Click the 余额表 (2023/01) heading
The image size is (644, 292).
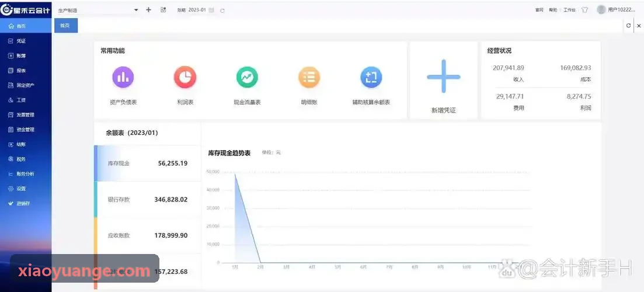coord(132,133)
